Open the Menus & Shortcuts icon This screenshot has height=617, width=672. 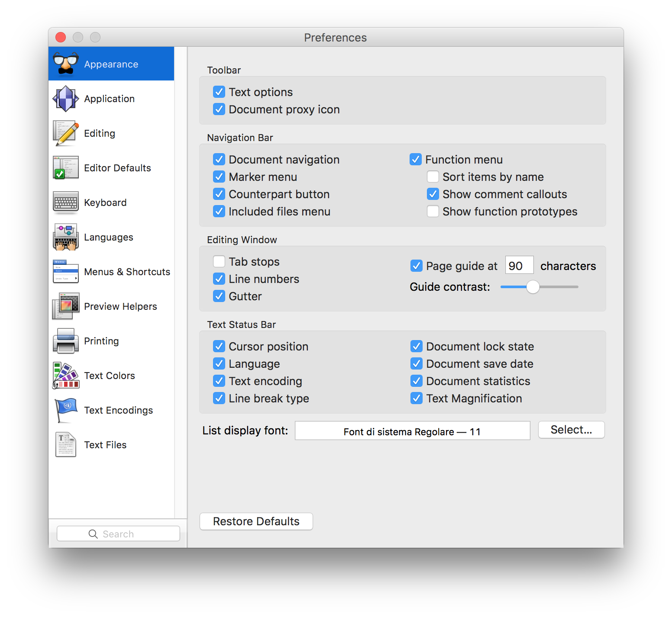pyautogui.click(x=66, y=272)
